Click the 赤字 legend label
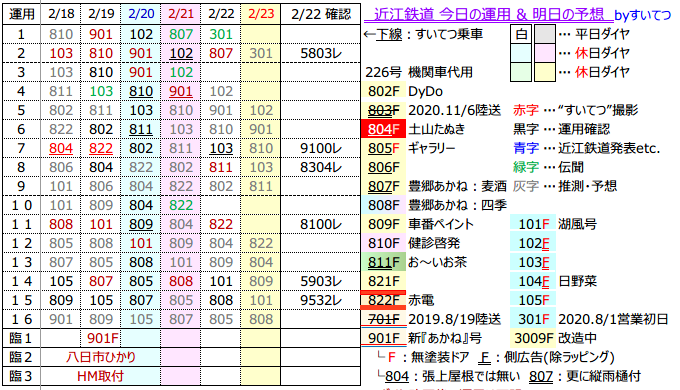 point(526,110)
